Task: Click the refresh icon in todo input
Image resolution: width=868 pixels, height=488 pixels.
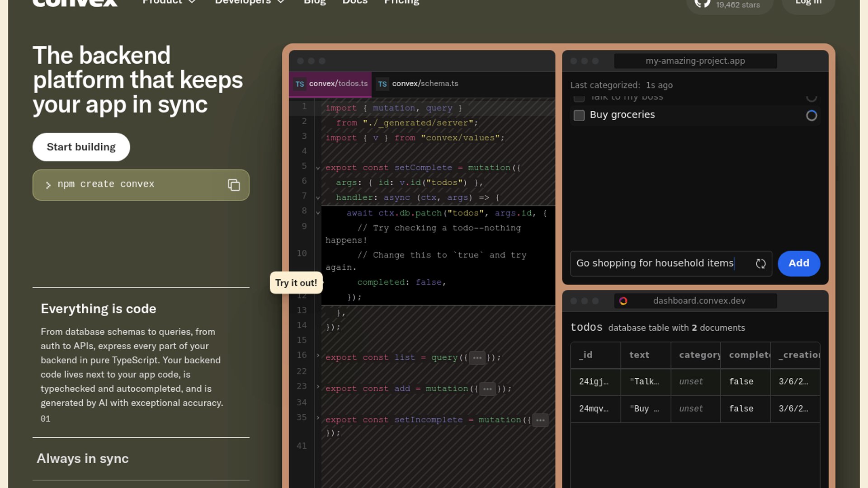Action: coord(760,263)
